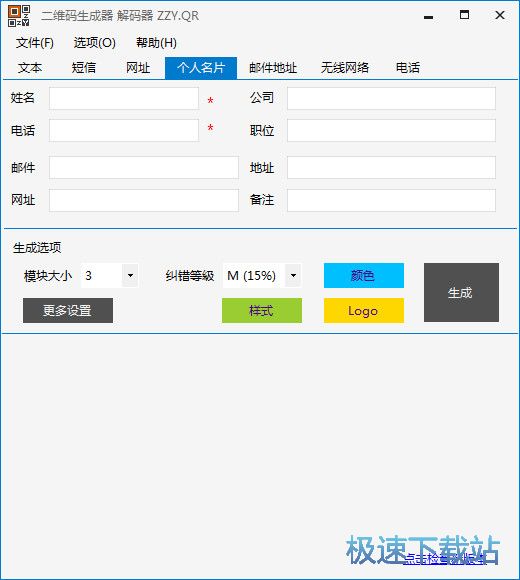Open 更多设置 settings button
Image resolution: width=520 pixels, height=580 pixels.
pyautogui.click(x=68, y=310)
